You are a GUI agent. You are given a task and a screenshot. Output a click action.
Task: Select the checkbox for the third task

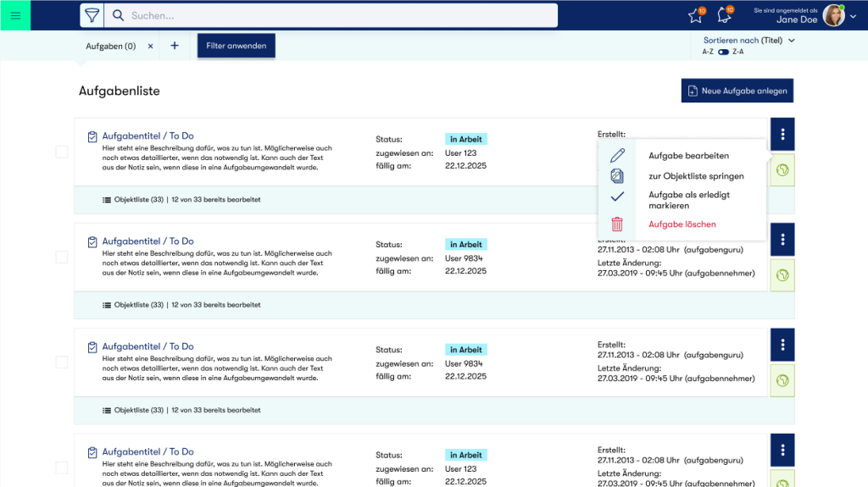click(x=62, y=362)
